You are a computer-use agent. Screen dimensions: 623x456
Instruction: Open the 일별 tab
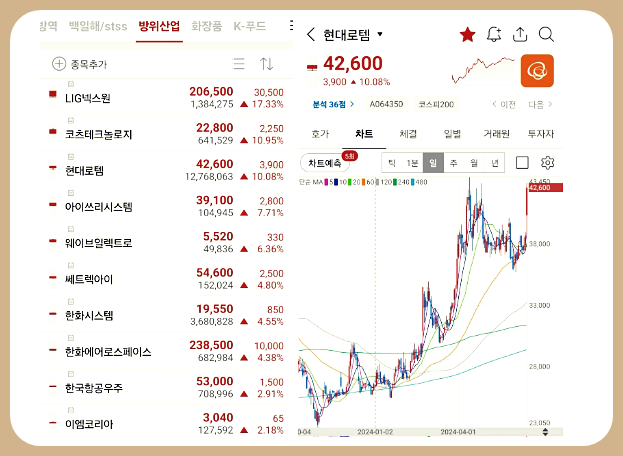click(x=452, y=134)
